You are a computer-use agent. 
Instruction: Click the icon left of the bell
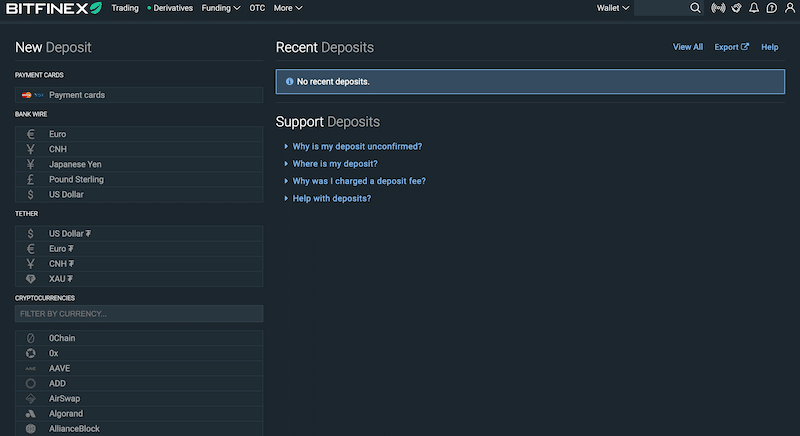(x=736, y=8)
